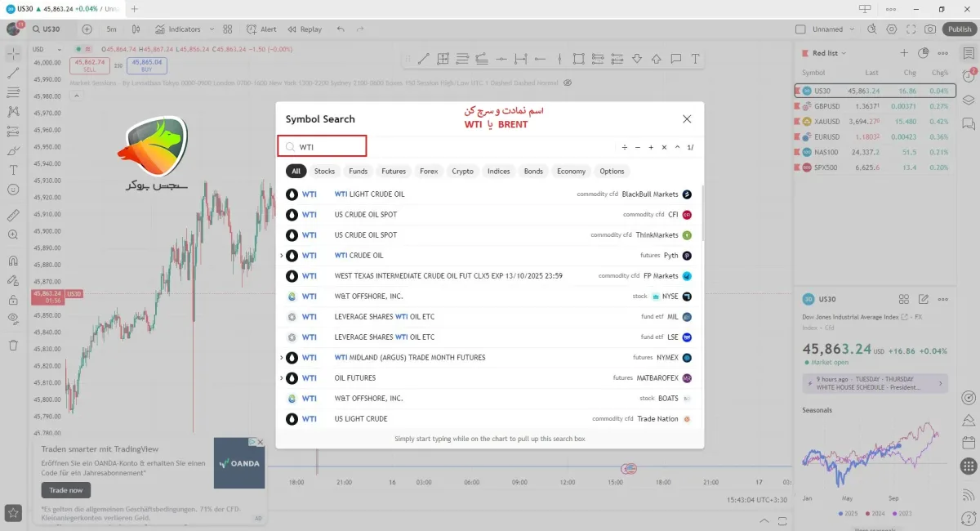Select the Stocks filter tab
Screen dimensions: 980x531
tap(324, 172)
